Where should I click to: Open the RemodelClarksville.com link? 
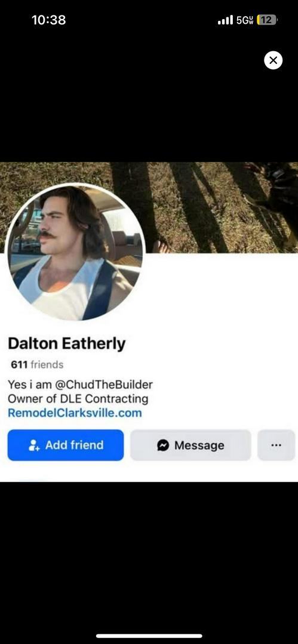75,413
